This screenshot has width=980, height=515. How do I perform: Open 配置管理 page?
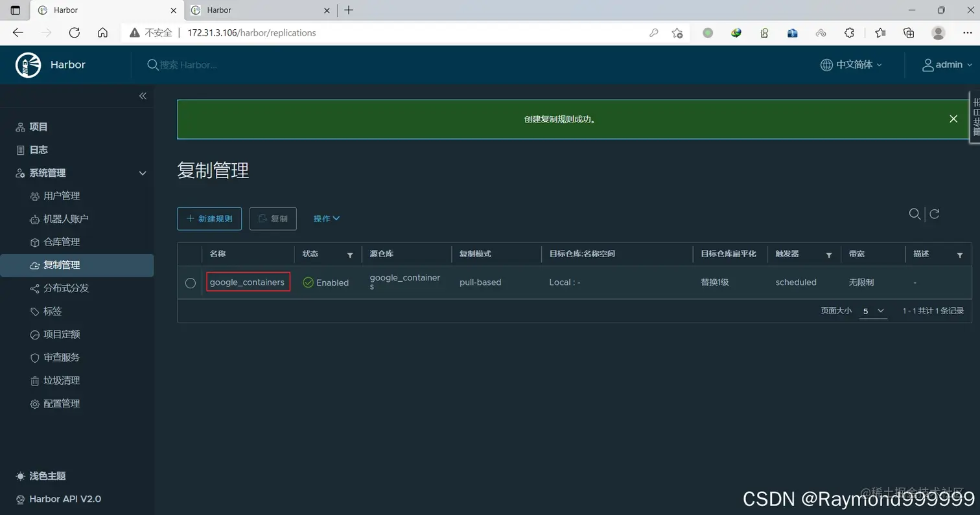(x=62, y=404)
